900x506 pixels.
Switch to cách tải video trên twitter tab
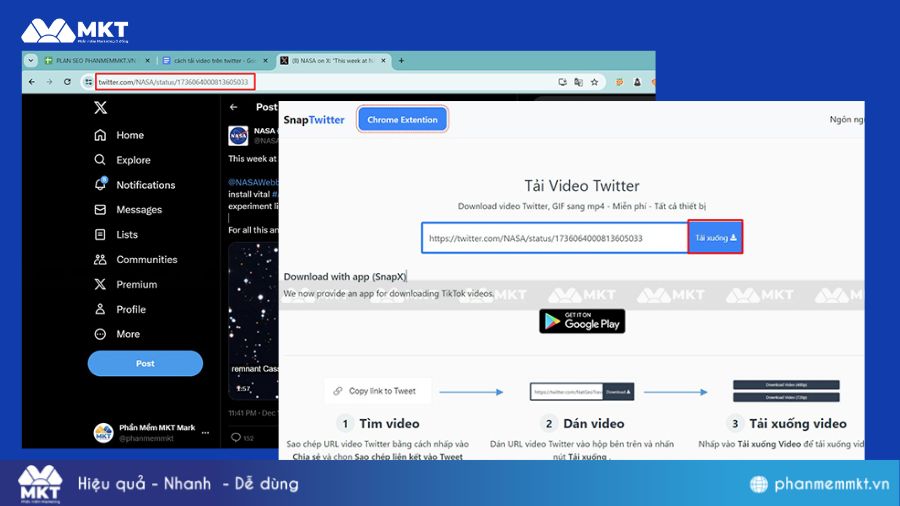click(x=215, y=60)
